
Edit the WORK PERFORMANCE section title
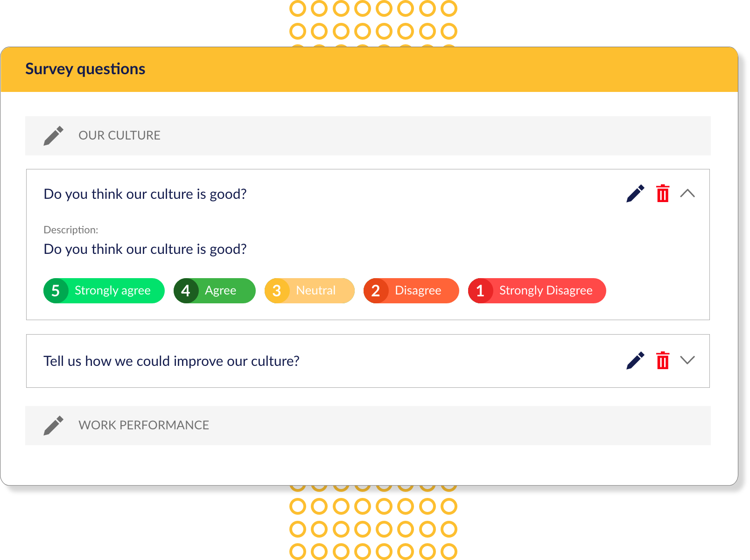click(x=53, y=426)
